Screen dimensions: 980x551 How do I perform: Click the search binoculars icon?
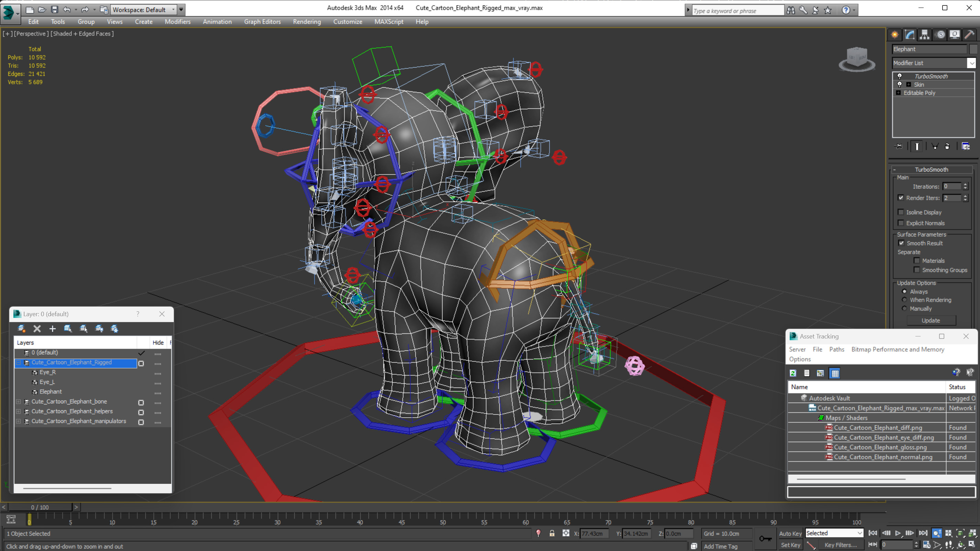pos(791,10)
